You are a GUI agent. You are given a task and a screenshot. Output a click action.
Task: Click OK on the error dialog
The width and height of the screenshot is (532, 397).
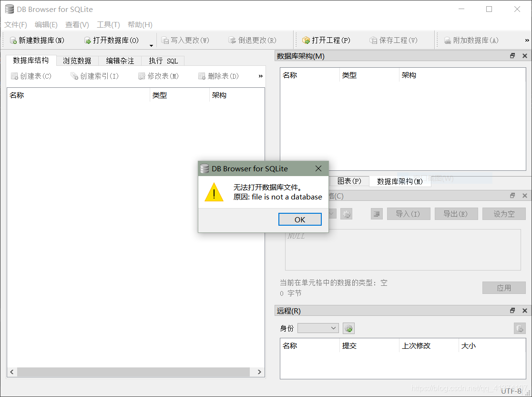pos(300,219)
